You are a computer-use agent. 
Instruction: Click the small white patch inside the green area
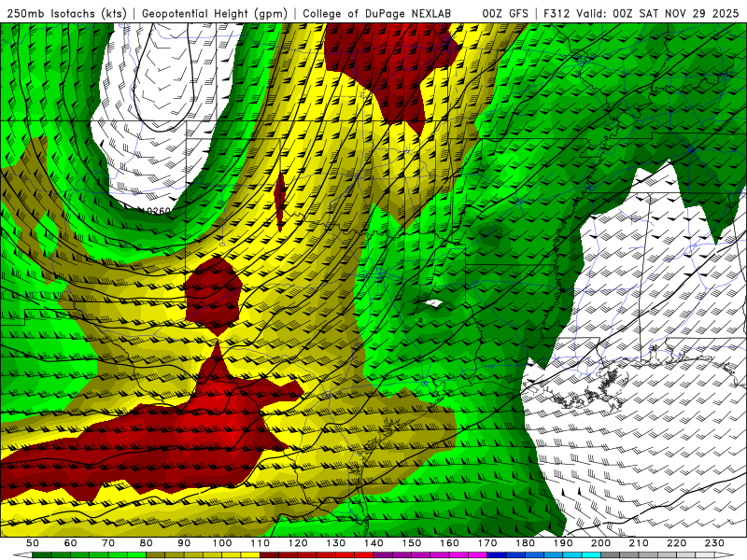433,303
